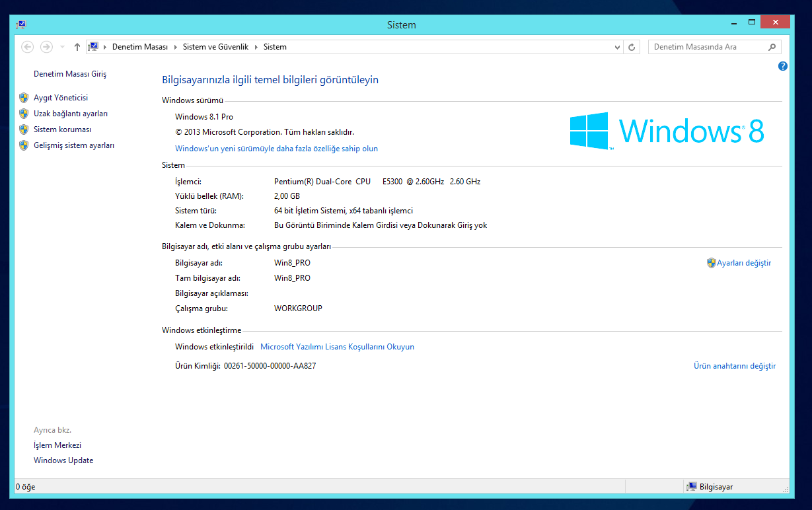Click shield icon next to Ayarları değiştir
Viewport: 812px width, 510px height.
point(712,263)
